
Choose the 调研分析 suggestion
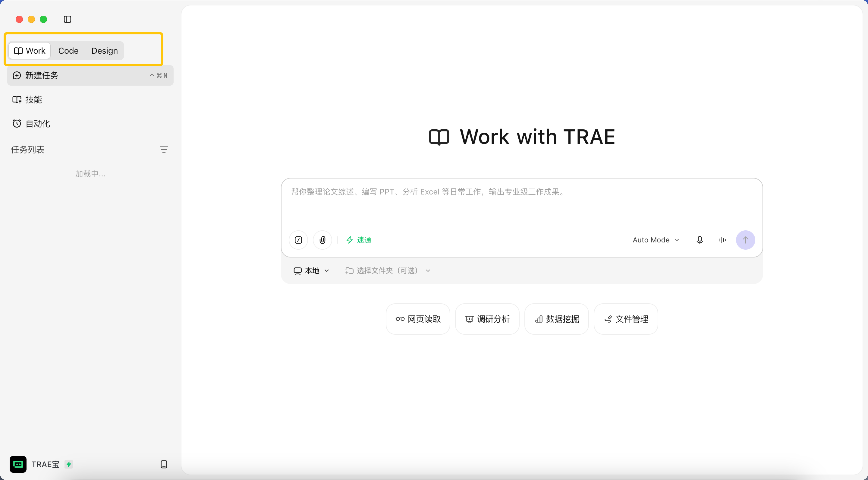487,319
